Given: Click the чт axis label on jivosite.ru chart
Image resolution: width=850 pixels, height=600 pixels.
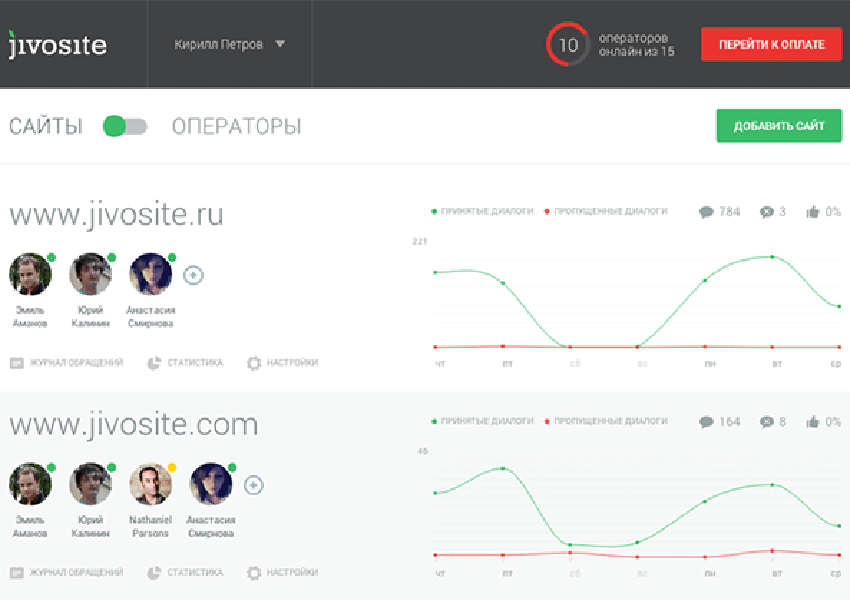Looking at the screenshot, I should click(x=440, y=364).
